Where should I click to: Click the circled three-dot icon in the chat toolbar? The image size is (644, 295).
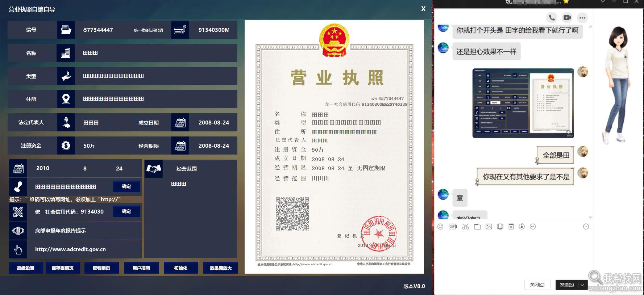click(x=533, y=227)
